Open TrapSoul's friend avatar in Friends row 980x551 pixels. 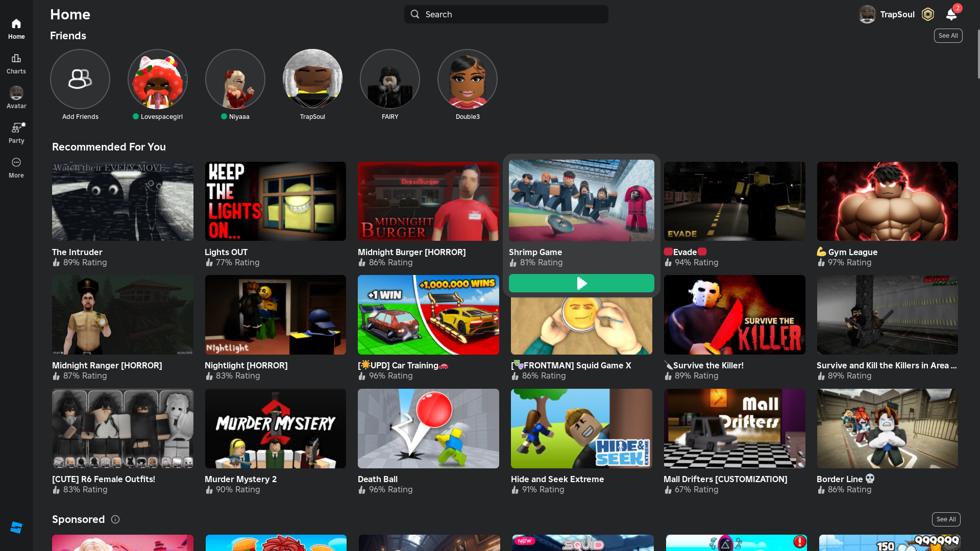tap(312, 79)
